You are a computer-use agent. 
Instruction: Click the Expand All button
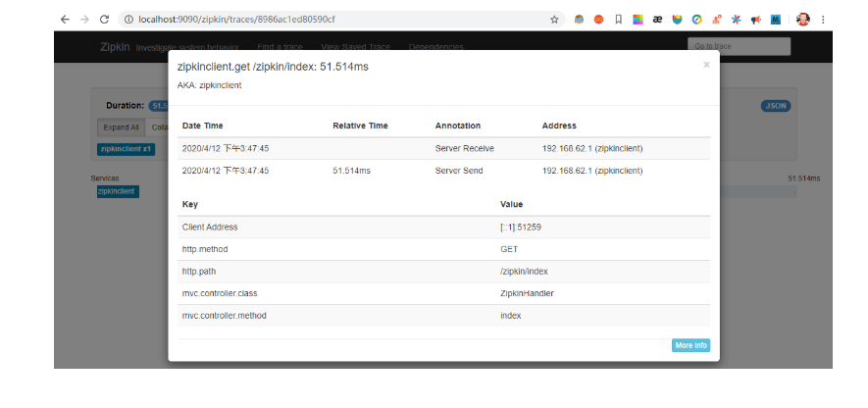click(122, 127)
